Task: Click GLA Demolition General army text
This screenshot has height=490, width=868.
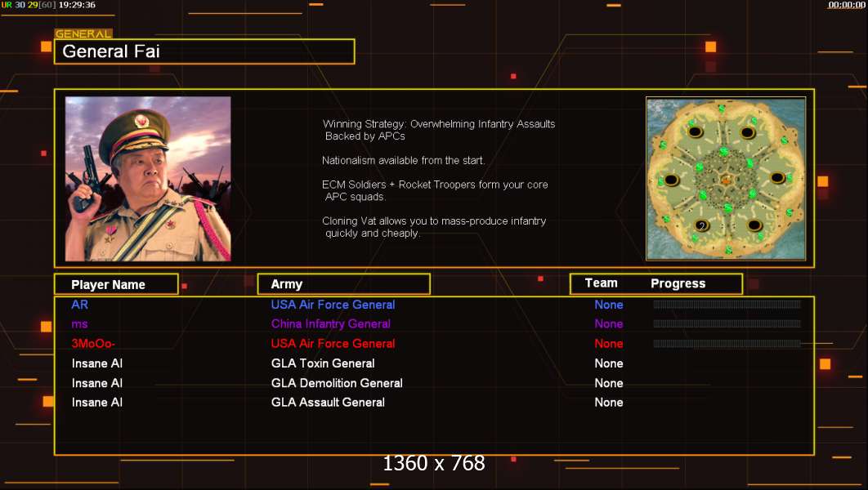Action: pos(337,383)
